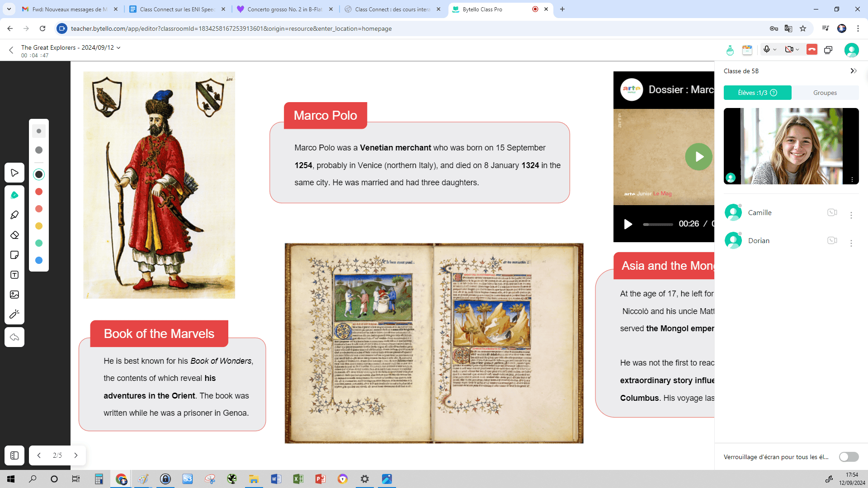
Task: Open the screen share windows icon
Action: click(x=828, y=50)
